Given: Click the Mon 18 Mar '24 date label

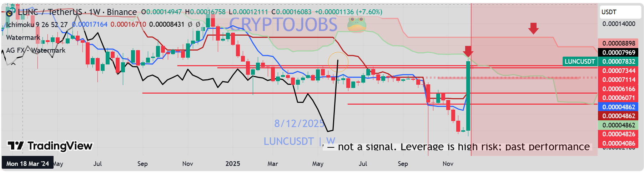Looking at the screenshot, I should [27, 164].
